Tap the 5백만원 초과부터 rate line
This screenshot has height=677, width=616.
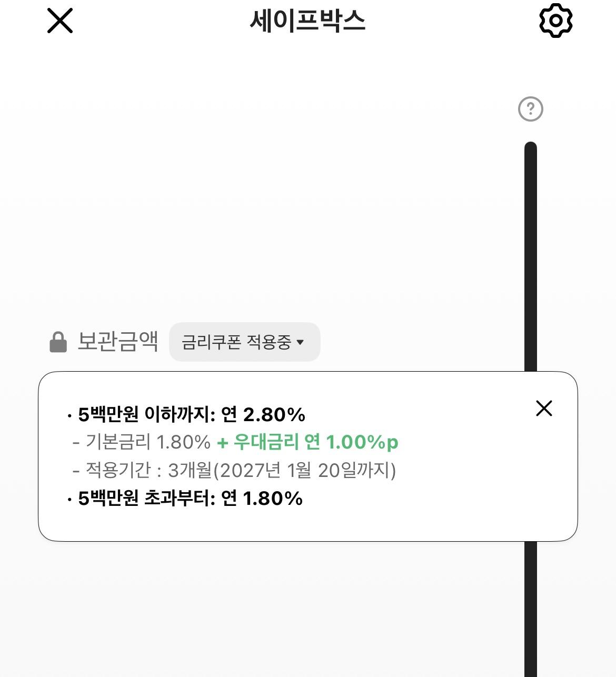[x=185, y=498]
